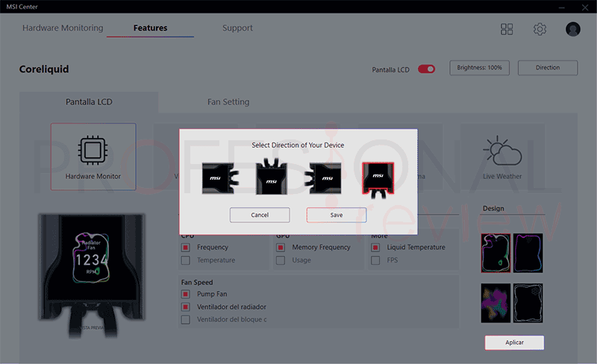Select device direction with tubes on right
The image size is (597, 364).
(220, 178)
